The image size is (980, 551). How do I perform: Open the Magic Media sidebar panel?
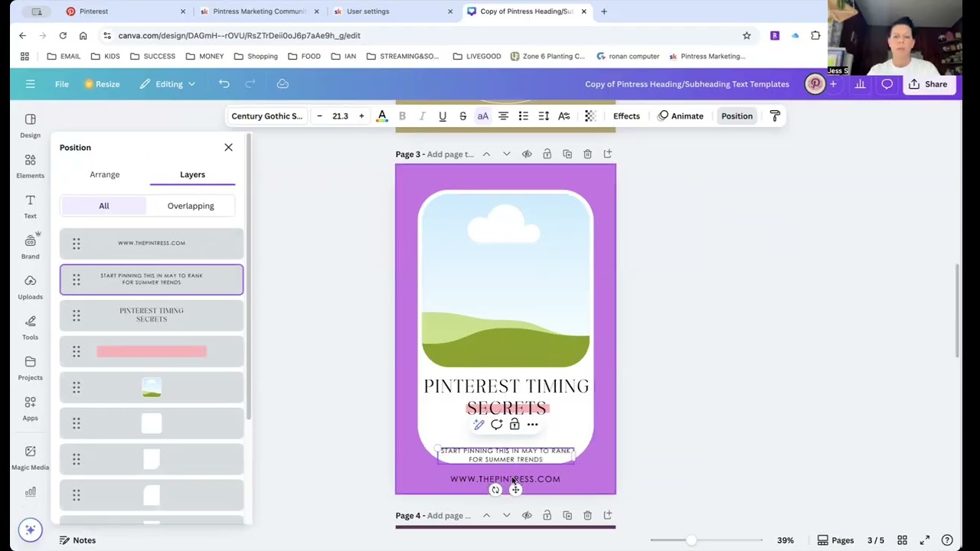[x=30, y=458]
